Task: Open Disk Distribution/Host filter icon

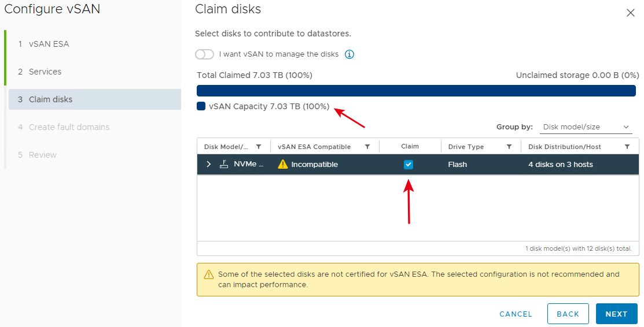Action: pos(627,147)
